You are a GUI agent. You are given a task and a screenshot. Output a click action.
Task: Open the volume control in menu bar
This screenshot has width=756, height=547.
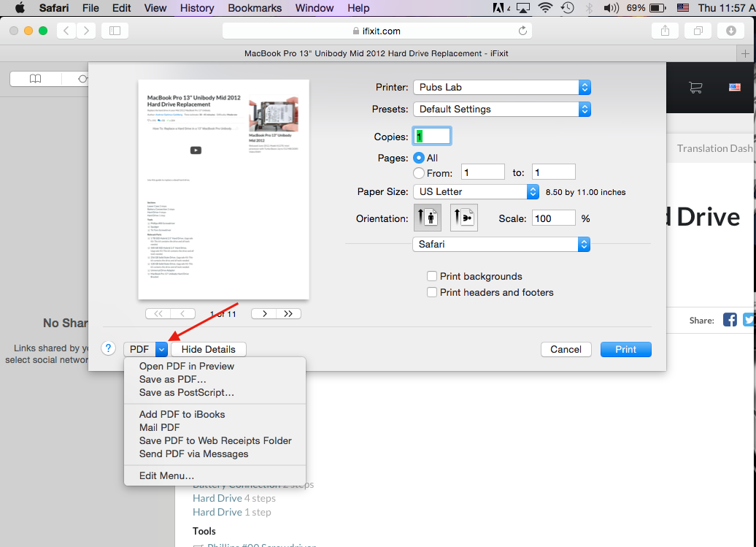point(611,8)
